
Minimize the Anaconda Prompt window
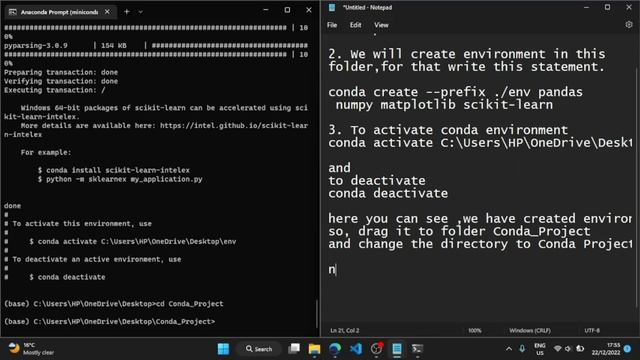point(266,10)
